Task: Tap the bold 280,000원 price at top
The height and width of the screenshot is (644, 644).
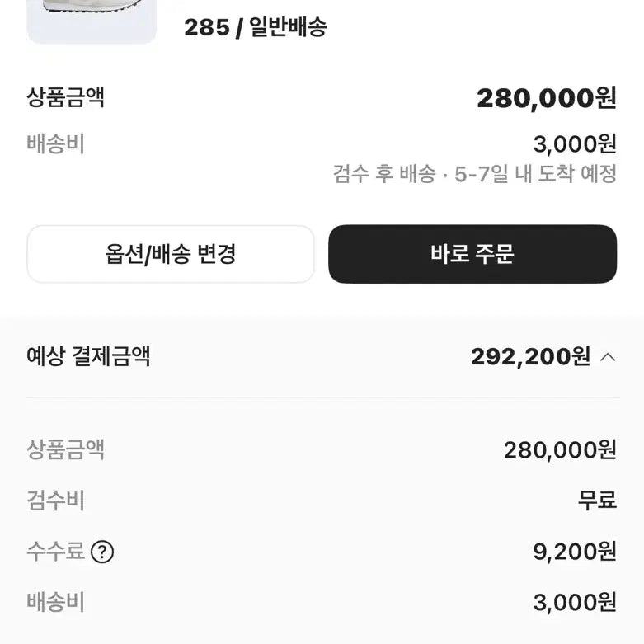Action: click(546, 99)
